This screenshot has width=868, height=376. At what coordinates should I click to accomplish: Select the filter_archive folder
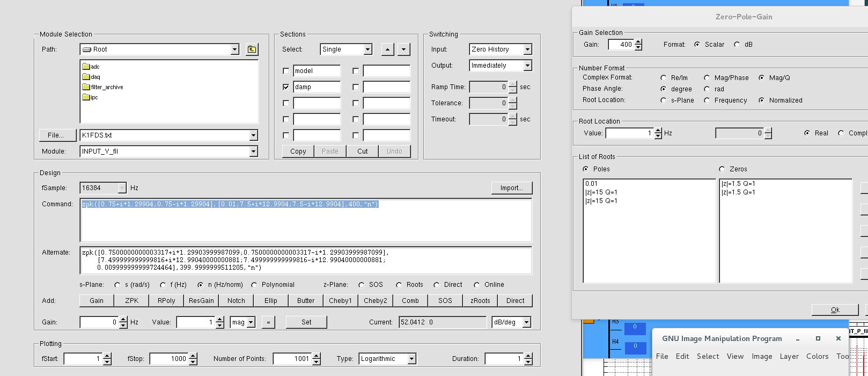click(102, 87)
